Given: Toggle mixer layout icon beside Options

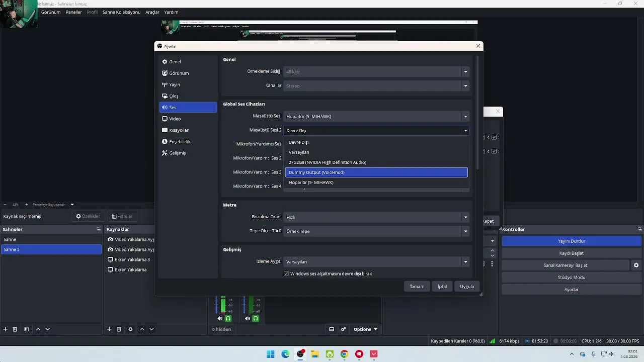Looking at the screenshot, I should [332, 329].
